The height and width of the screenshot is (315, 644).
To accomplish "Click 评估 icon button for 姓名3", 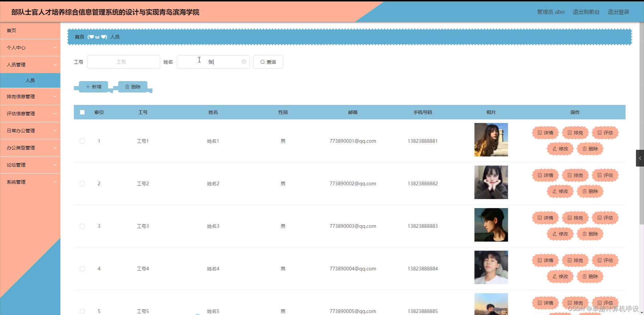I will [605, 217].
